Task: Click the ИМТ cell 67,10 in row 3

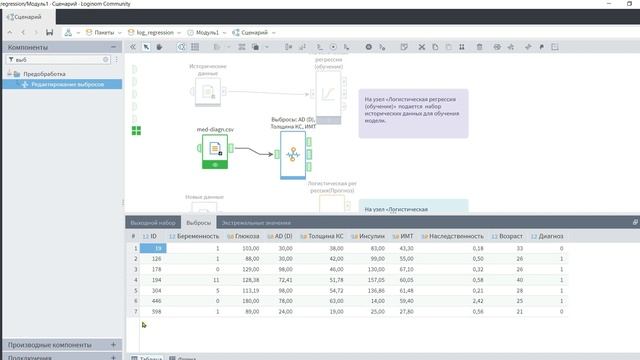Action: pos(402,269)
